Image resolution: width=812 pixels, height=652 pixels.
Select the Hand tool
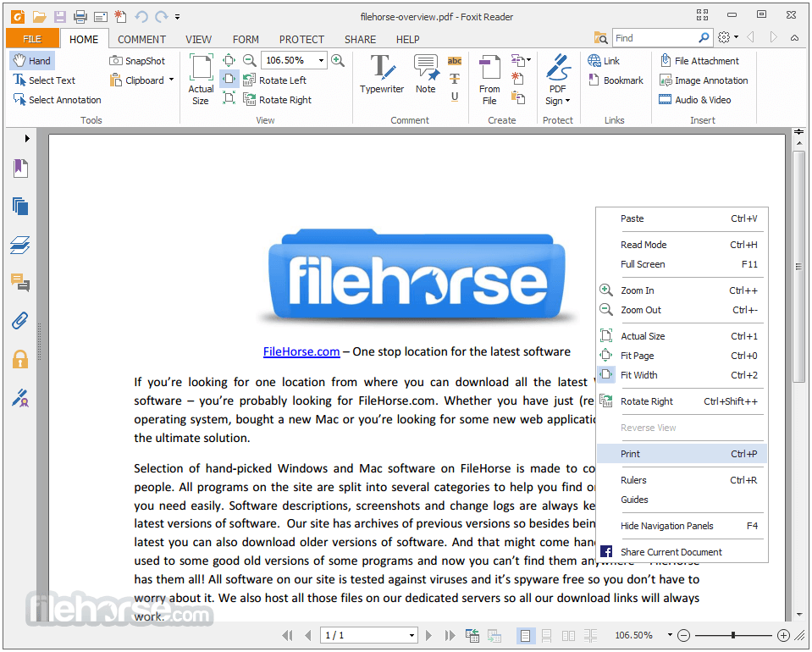[32, 61]
